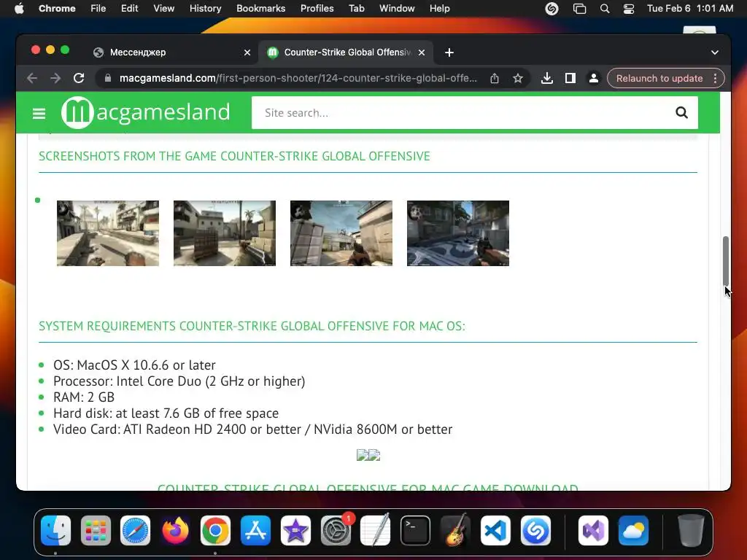
Task: Go forward in Chrome history
Action: click(55, 78)
